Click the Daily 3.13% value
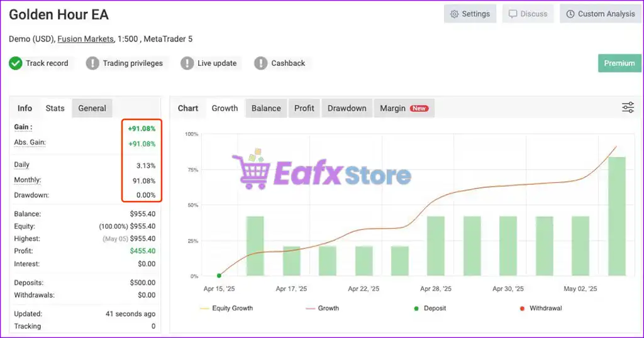This screenshot has height=338, width=644. 146,166
